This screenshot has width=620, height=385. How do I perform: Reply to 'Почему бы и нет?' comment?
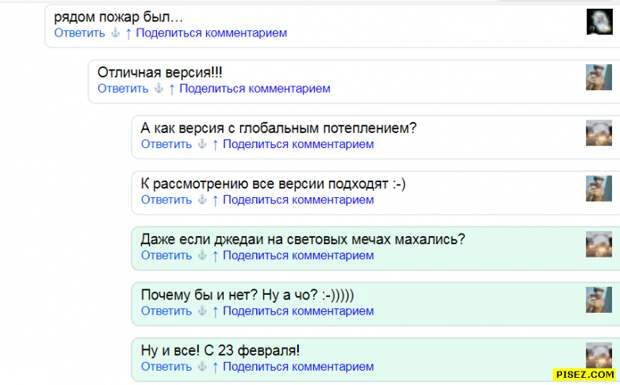pyautogui.click(x=166, y=311)
